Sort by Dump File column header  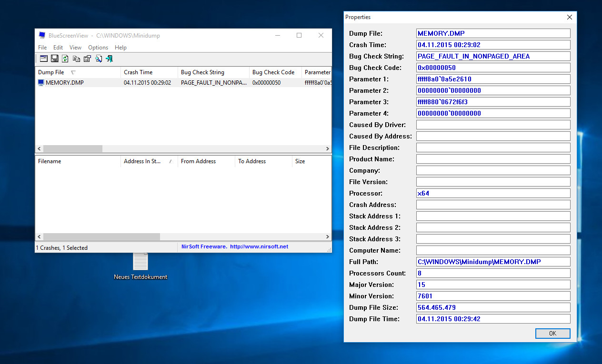point(51,72)
